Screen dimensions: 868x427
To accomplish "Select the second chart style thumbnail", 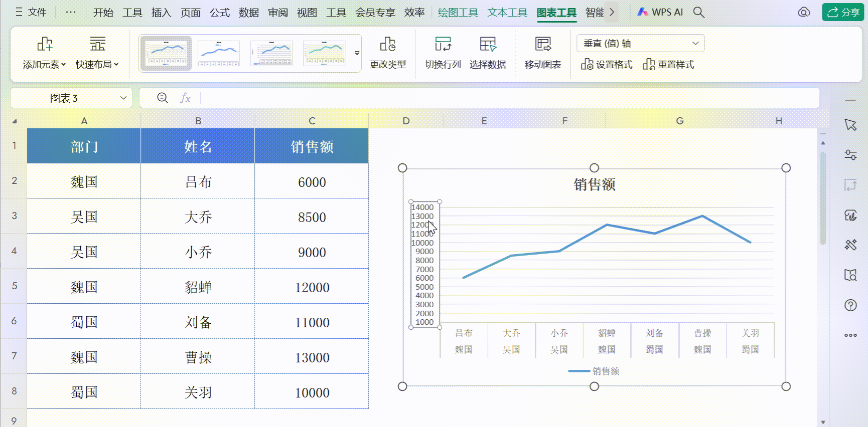I will point(219,53).
